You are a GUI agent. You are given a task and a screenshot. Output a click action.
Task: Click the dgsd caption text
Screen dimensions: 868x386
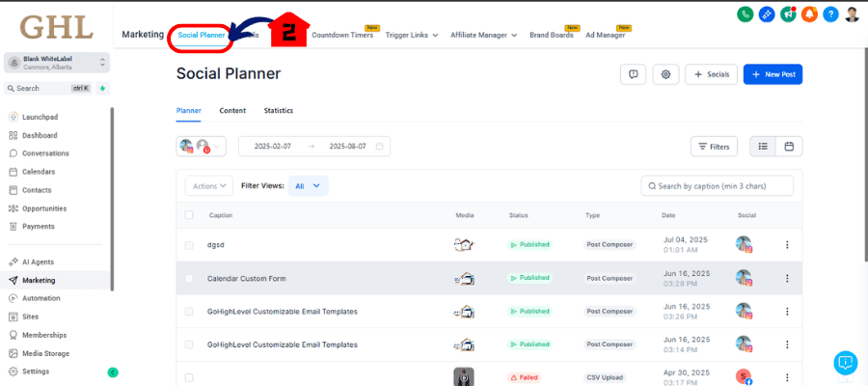[215, 245]
